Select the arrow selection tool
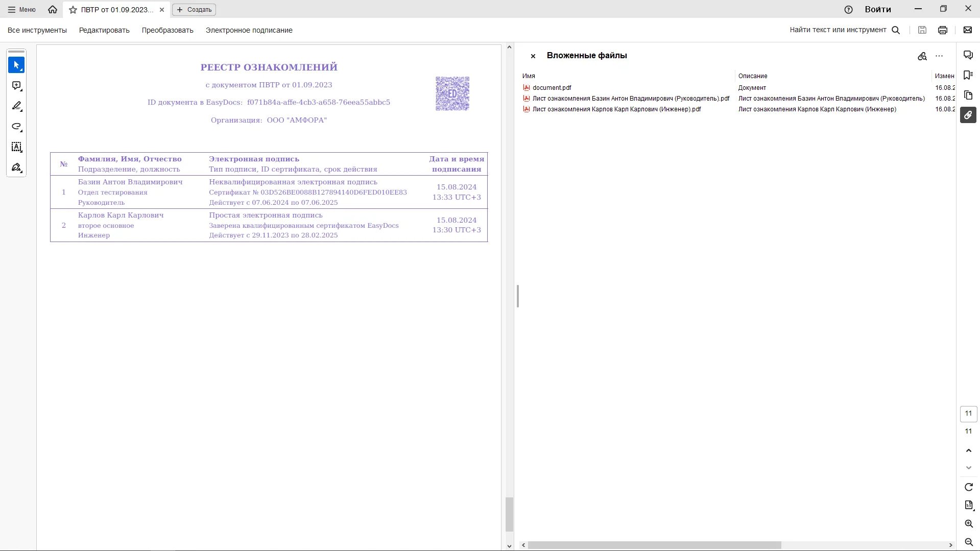980x551 pixels. tap(16, 65)
